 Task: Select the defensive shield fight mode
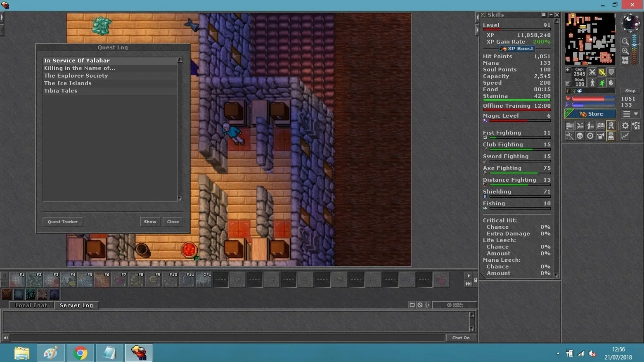[611, 72]
